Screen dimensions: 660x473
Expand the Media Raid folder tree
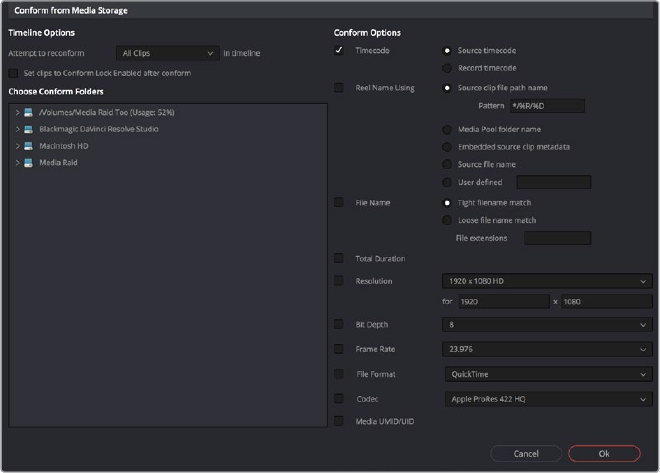(17, 162)
